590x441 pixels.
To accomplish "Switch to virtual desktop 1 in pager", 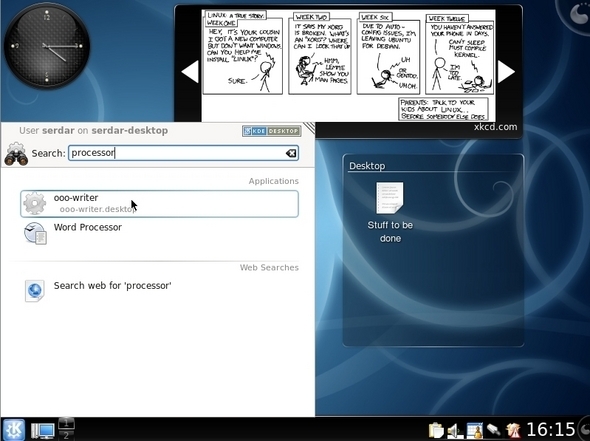I will point(66,423).
